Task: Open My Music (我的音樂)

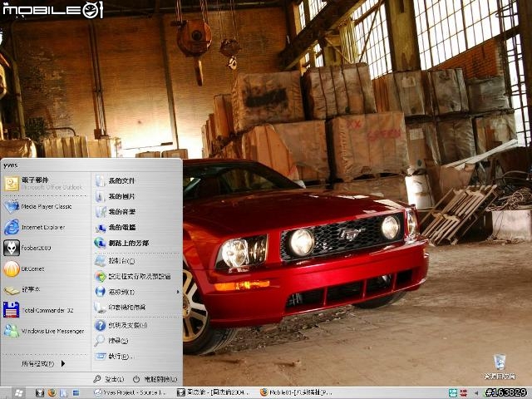Action: (136, 212)
